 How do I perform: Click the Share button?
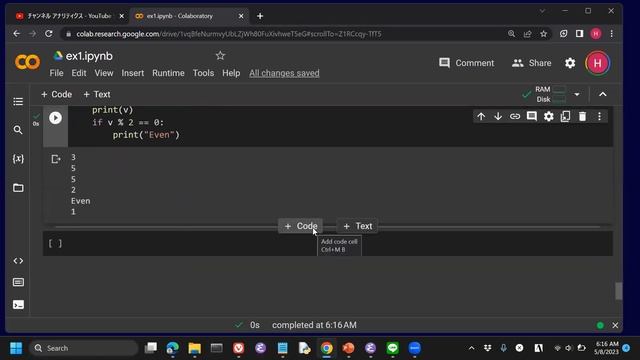[531, 63]
